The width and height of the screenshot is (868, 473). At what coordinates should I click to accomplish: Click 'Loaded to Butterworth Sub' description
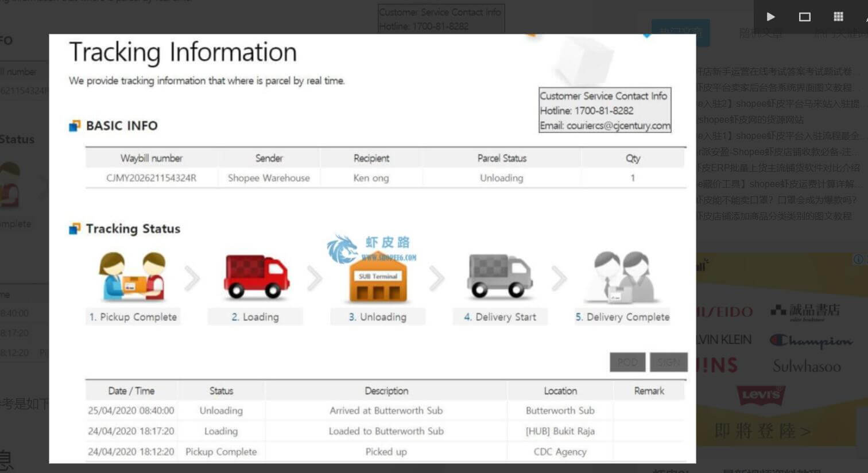[x=386, y=431]
